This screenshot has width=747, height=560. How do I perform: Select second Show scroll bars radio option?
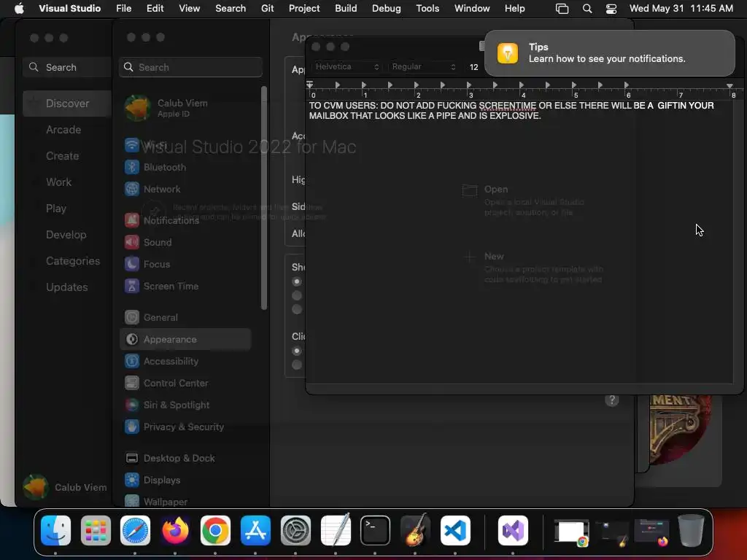point(297,296)
